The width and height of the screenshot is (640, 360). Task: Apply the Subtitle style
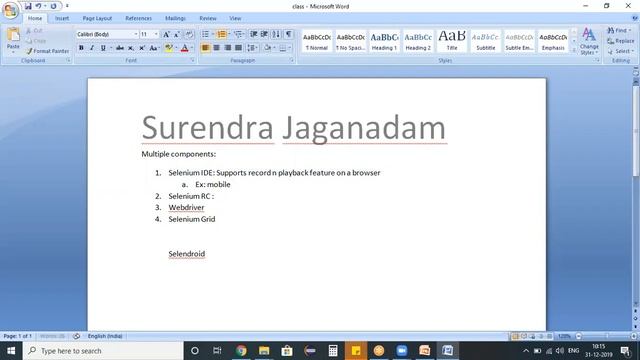pos(485,41)
